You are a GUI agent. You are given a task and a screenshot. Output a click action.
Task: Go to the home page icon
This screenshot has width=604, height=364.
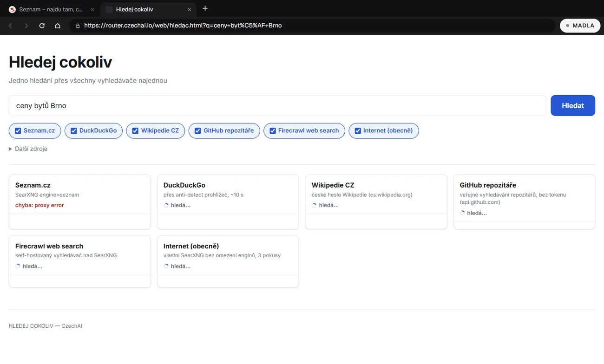click(58, 26)
